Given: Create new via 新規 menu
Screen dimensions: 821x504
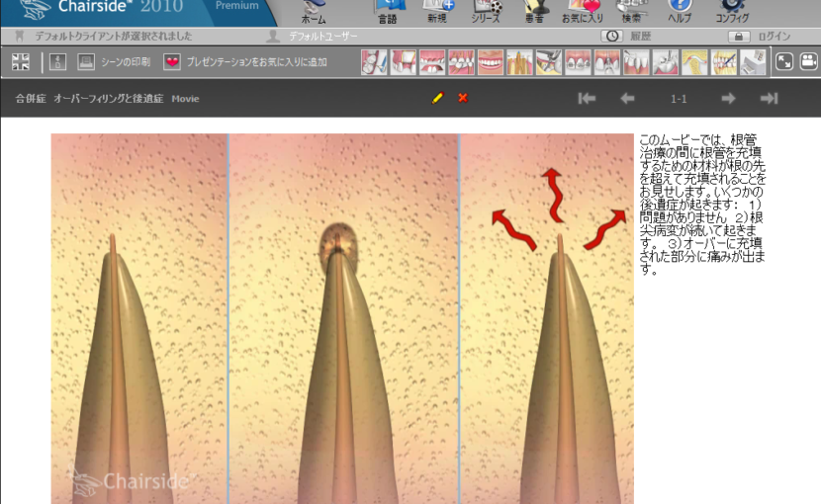Looking at the screenshot, I should click(437, 12).
